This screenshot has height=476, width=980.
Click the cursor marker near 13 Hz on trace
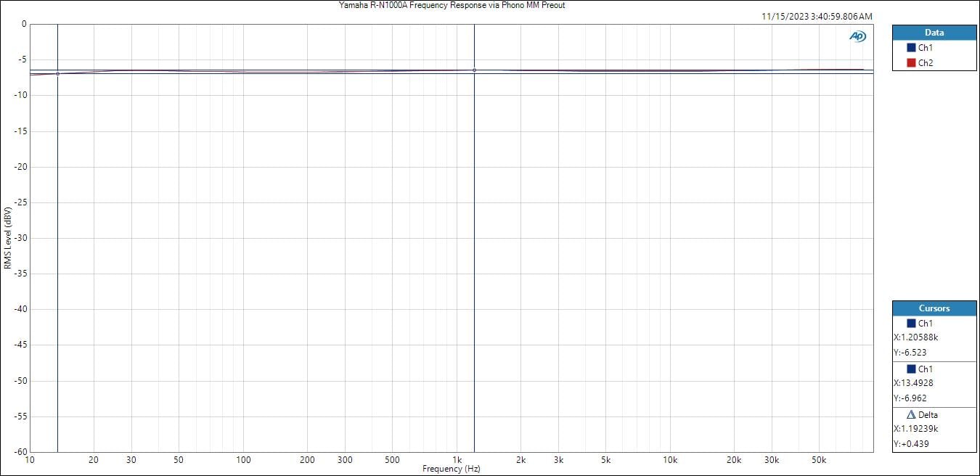57,73
